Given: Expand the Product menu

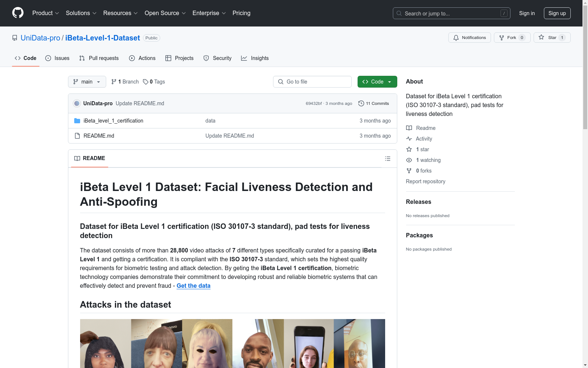Looking at the screenshot, I should click(x=46, y=13).
